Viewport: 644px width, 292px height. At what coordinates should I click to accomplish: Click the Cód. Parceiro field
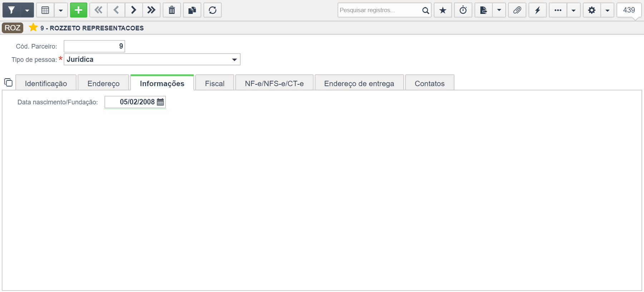94,46
